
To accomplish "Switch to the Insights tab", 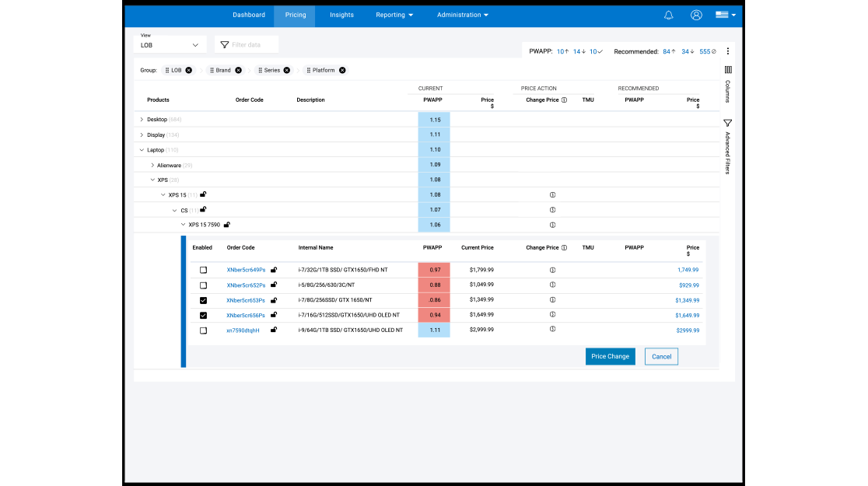I will 341,15.
